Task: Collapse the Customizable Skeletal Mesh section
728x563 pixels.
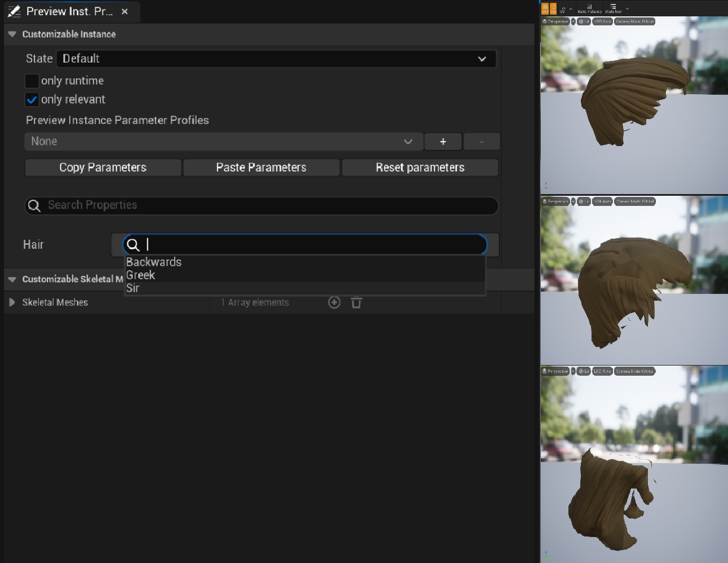Action: click(x=12, y=279)
